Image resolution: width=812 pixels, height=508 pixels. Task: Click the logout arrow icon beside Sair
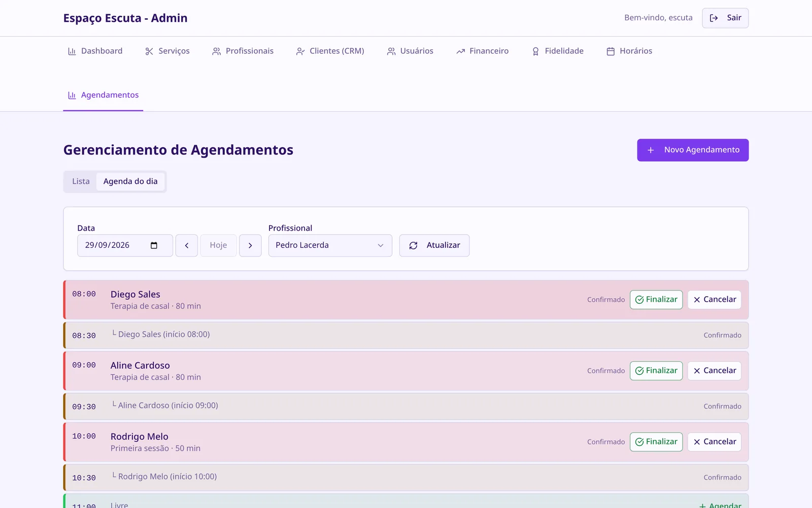pos(714,18)
